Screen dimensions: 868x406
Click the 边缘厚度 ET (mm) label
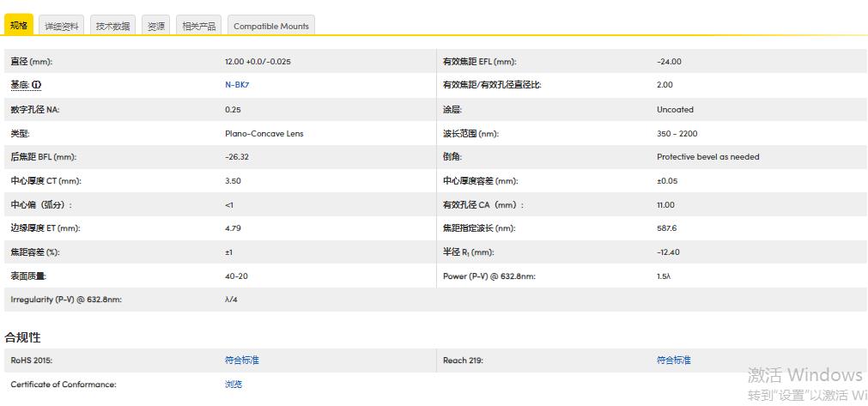[x=46, y=227]
